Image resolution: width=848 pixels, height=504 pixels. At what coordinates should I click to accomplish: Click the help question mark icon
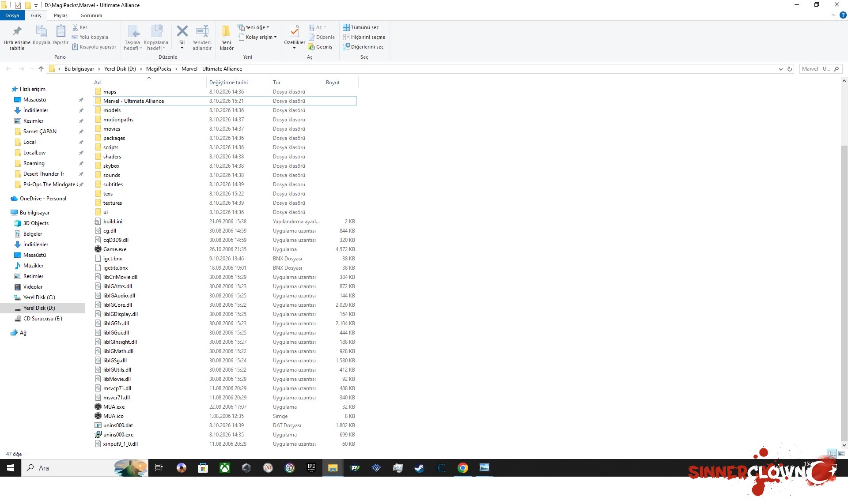point(843,15)
